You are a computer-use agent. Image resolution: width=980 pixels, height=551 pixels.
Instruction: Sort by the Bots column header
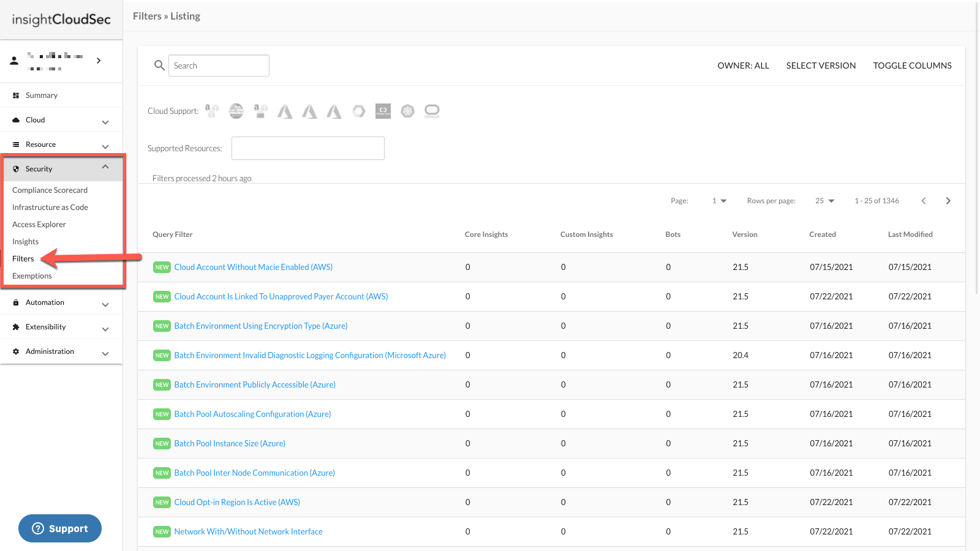coord(673,234)
